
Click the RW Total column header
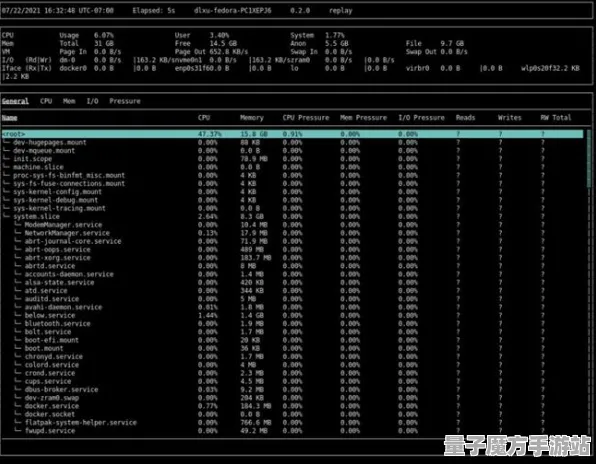click(x=556, y=118)
